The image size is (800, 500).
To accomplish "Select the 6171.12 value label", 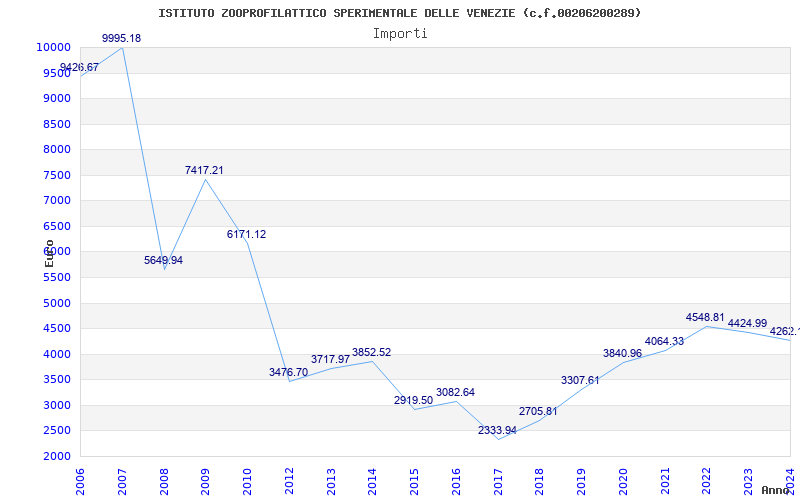I will tap(246, 235).
